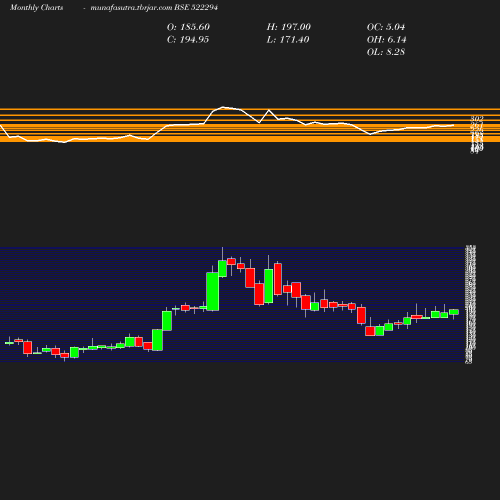
Task: Select the 'Monthly Charts' title text
Action: (x=36, y=7)
